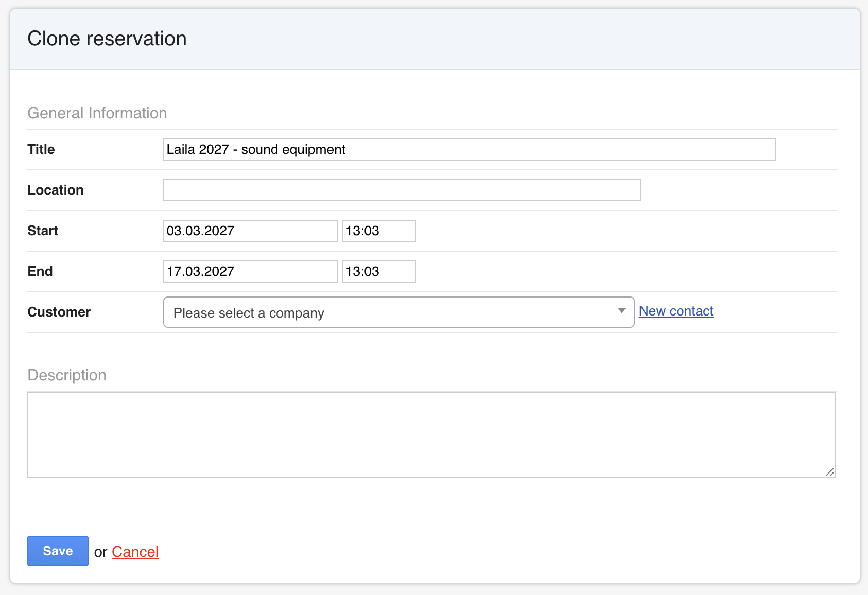
Task: Click the Title field label
Action: [41, 149]
